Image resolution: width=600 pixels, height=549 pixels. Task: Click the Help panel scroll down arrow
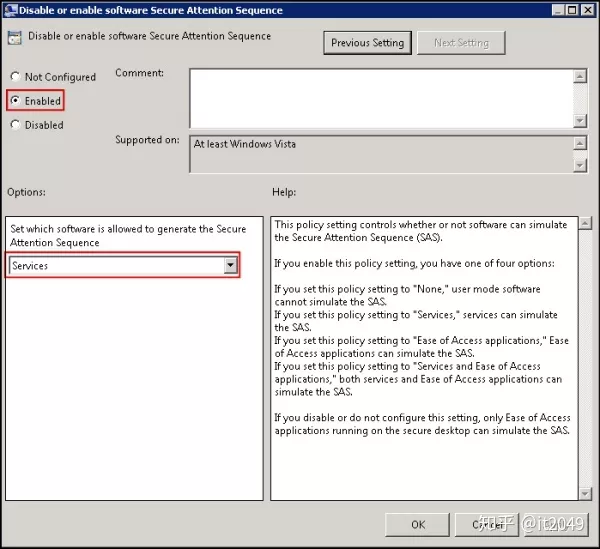(x=584, y=492)
